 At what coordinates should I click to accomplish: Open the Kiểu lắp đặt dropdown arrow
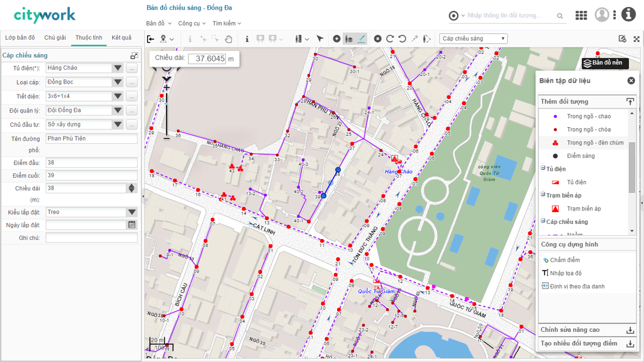pyautogui.click(x=132, y=212)
